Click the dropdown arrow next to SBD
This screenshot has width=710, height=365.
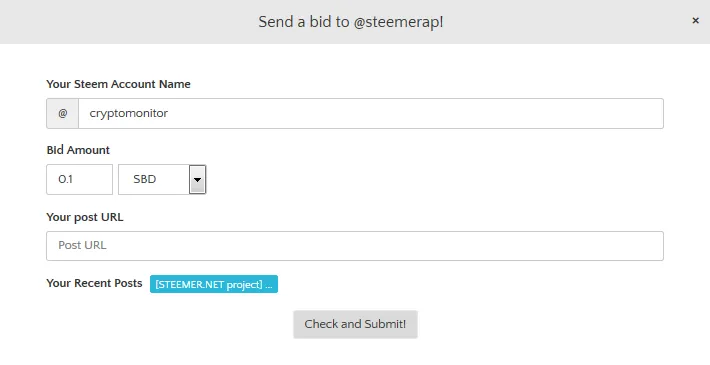coord(197,179)
